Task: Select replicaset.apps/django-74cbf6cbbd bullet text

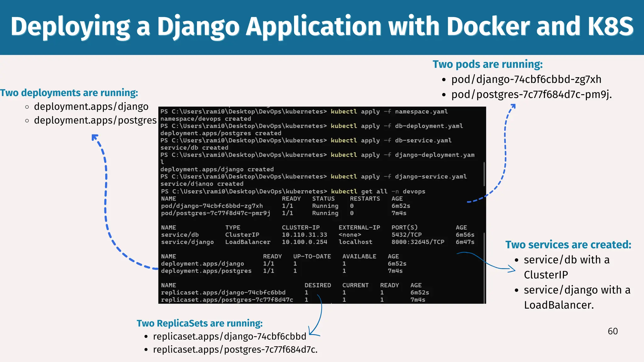Action: tap(230, 337)
